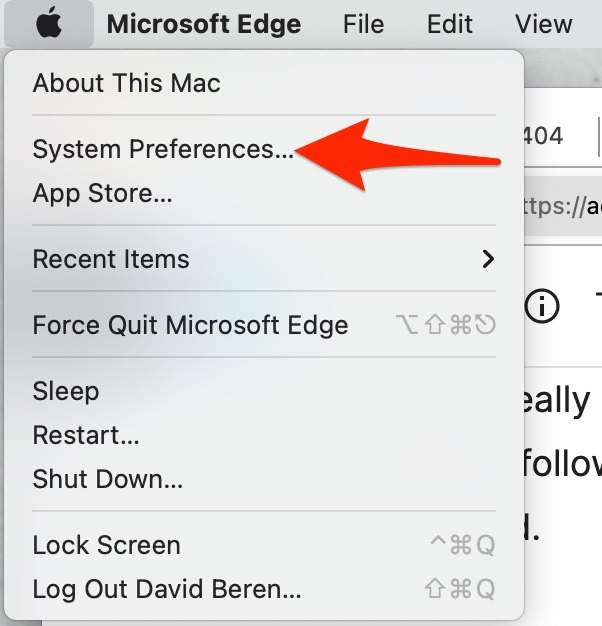Image resolution: width=602 pixels, height=626 pixels.
Task: Put the Mac to Sleep
Action: tap(66, 391)
